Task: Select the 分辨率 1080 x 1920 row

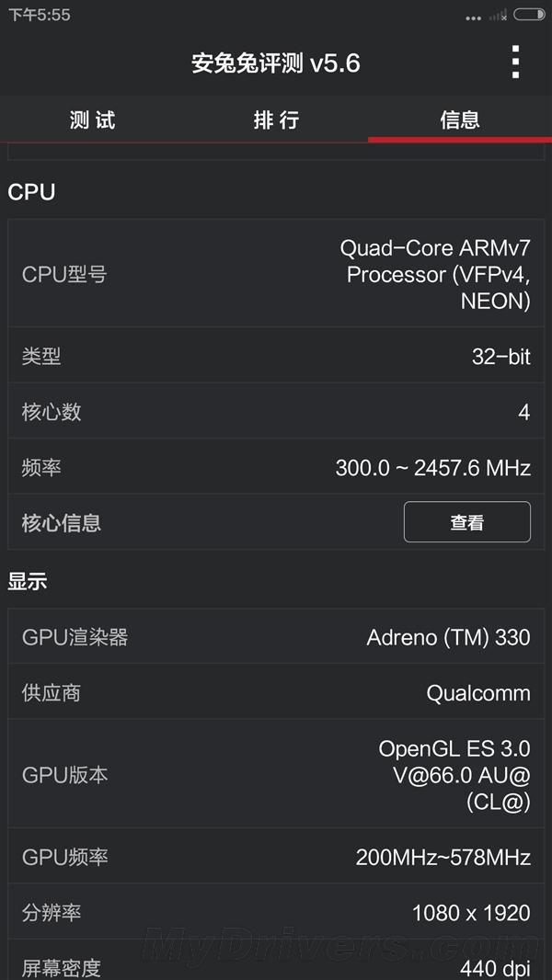Action: point(276,913)
